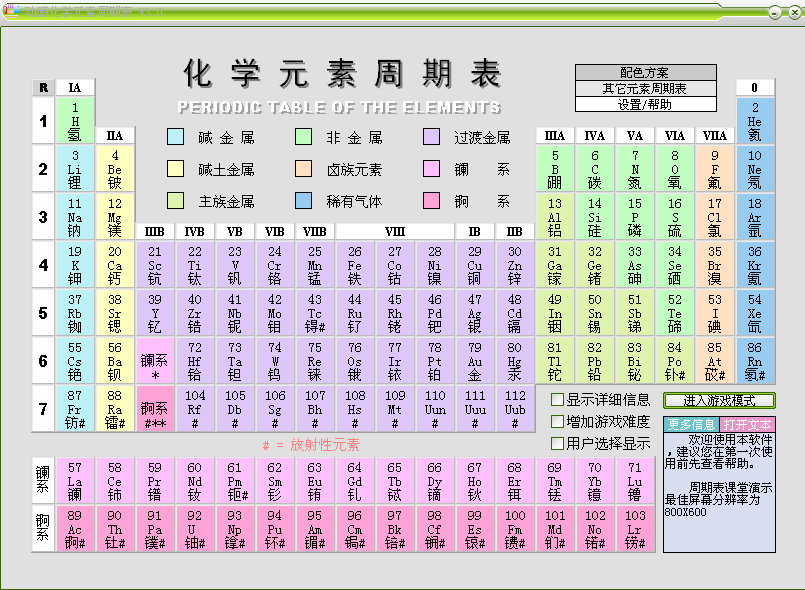Select the Zinc (30 Zn) cell
This screenshot has width=805, height=590.
[x=515, y=265]
